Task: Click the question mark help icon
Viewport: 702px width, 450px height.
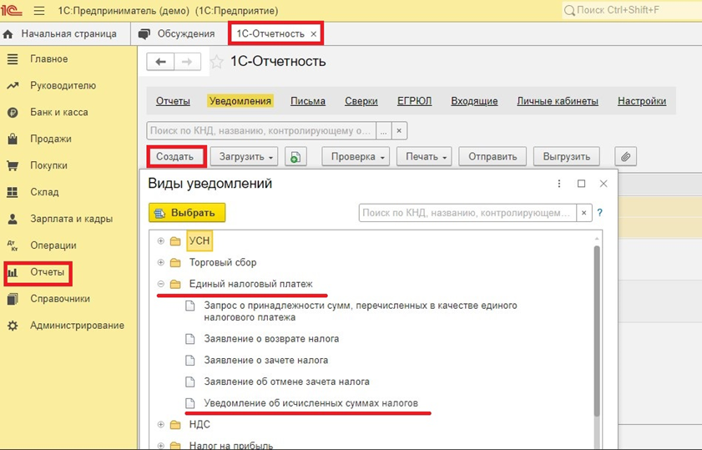Action: [x=600, y=213]
